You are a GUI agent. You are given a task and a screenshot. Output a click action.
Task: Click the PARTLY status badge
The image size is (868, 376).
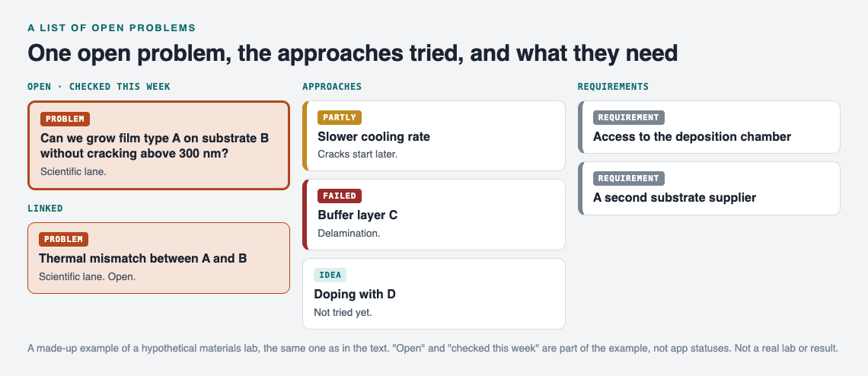[x=340, y=117]
